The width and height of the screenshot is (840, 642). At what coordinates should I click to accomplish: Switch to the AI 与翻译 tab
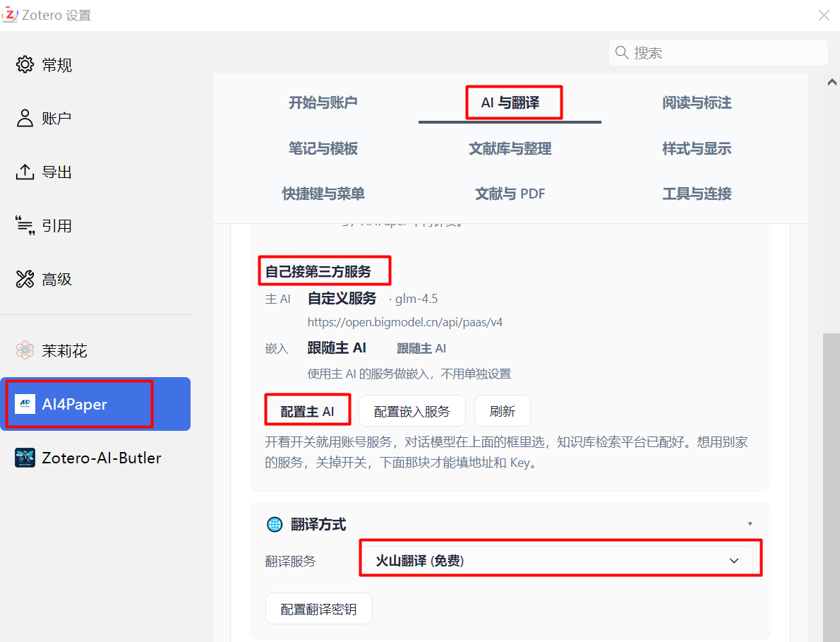click(x=510, y=102)
